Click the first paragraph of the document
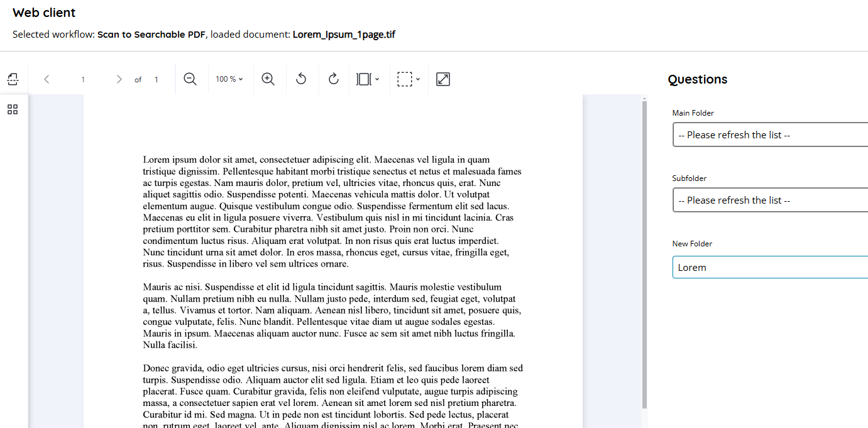 332,212
